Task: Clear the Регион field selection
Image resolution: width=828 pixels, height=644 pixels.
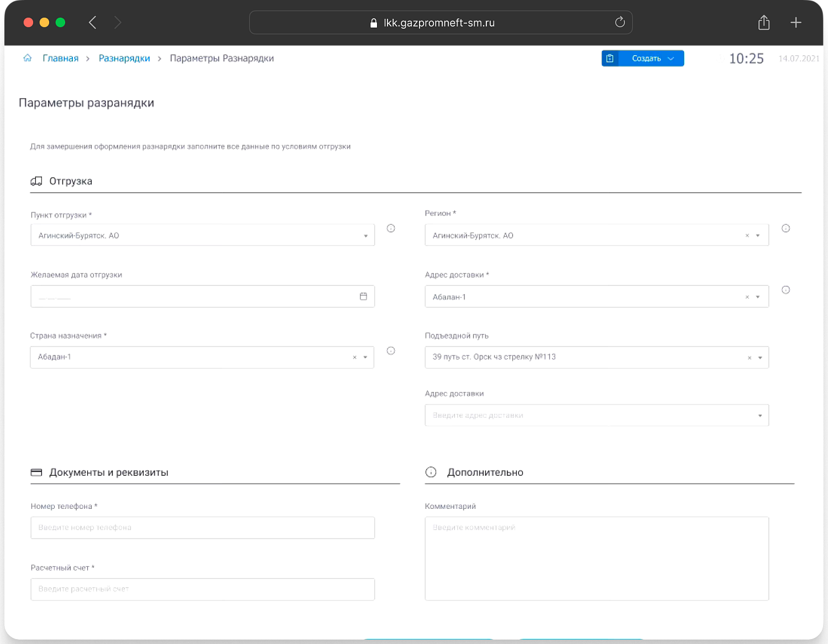Action: 747,236
